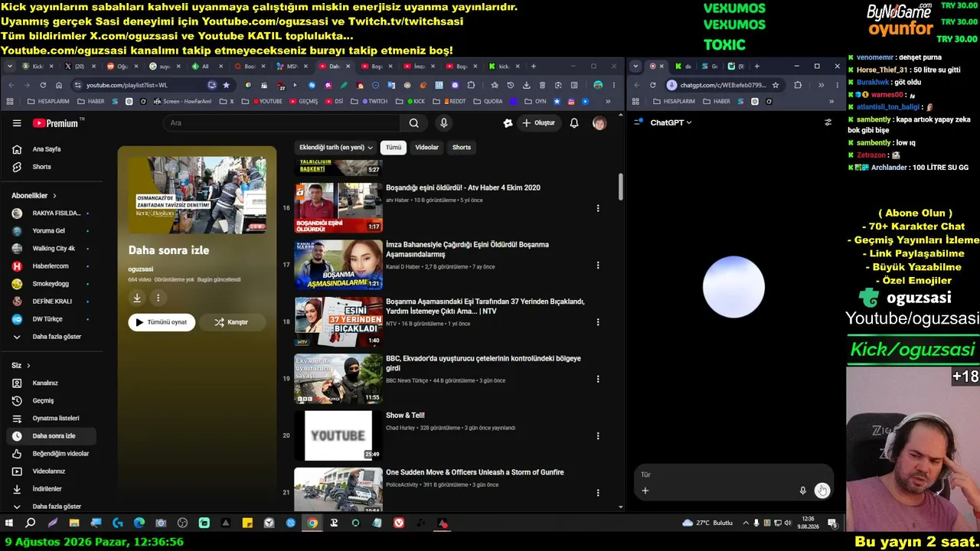Open the YouTube account avatar menu

tap(599, 123)
